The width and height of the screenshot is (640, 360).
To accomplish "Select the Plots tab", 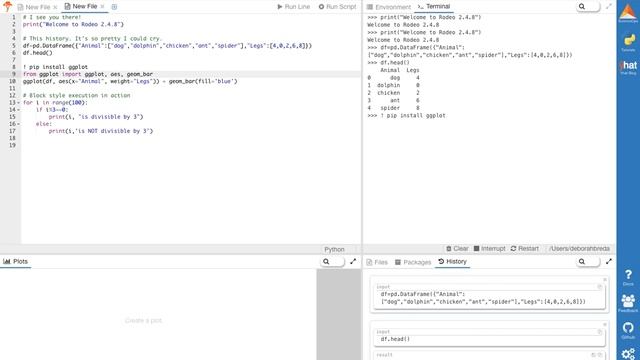I will point(16,261).
